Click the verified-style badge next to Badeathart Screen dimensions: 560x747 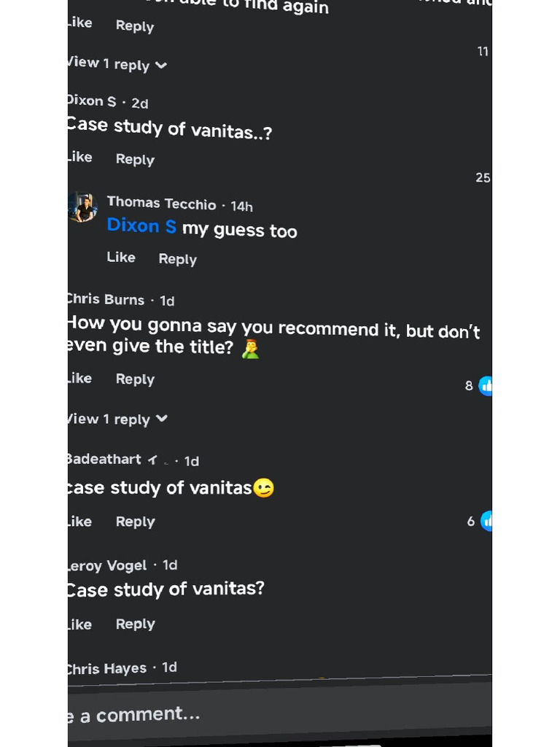pyautogui.click(x=152, y=460)
